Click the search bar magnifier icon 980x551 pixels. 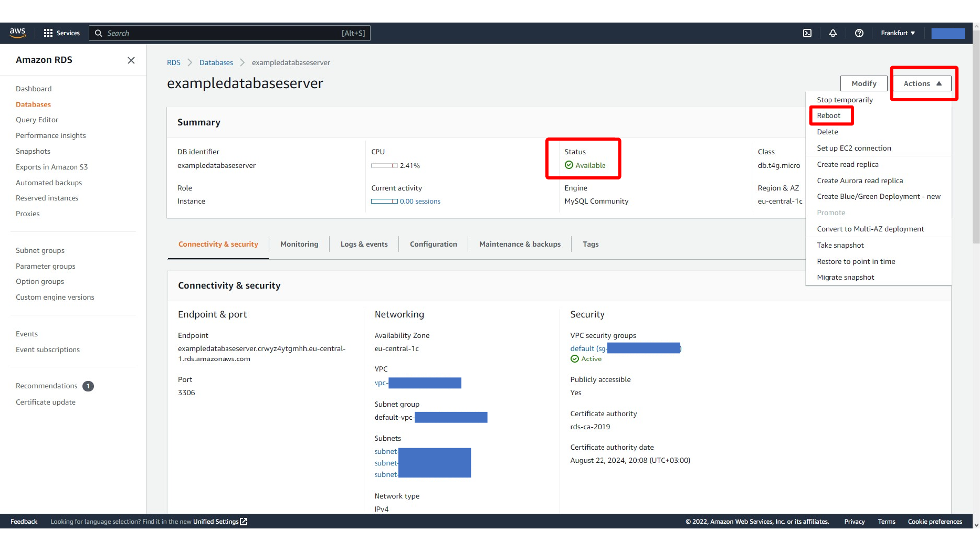[x=98, y=33]
